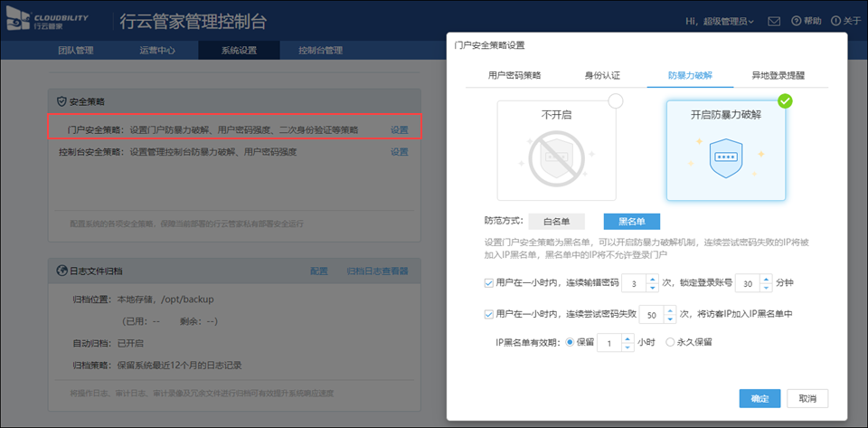Click the clock icon beside 日志文件归档

[61, 271]
